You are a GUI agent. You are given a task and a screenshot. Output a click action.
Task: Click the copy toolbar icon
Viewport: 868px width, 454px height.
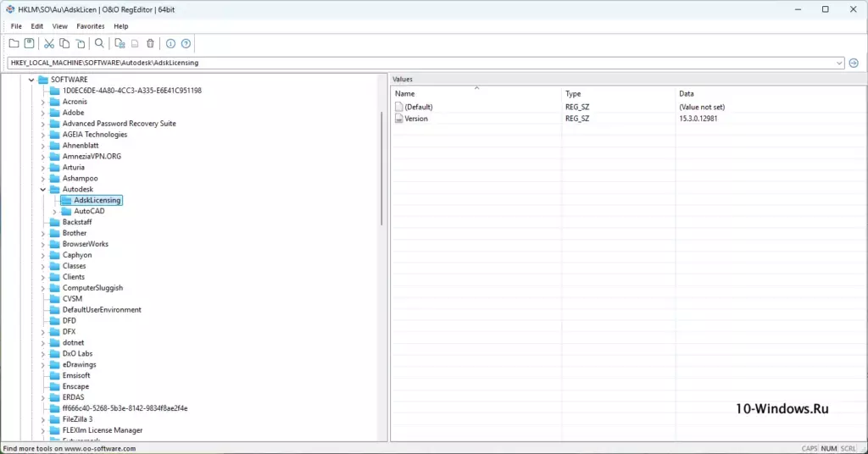tap(64, 44)
